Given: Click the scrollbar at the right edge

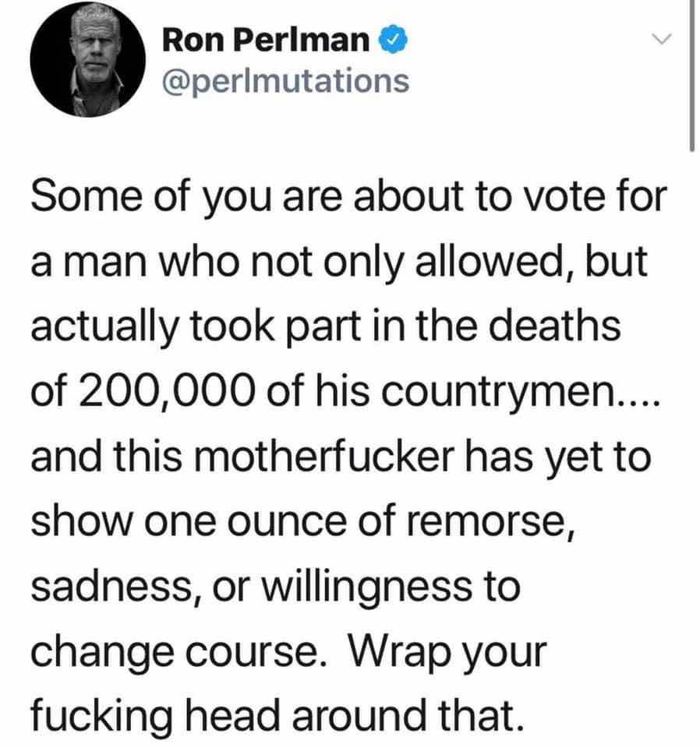Looking at the screenshot, I should point(691,76).
